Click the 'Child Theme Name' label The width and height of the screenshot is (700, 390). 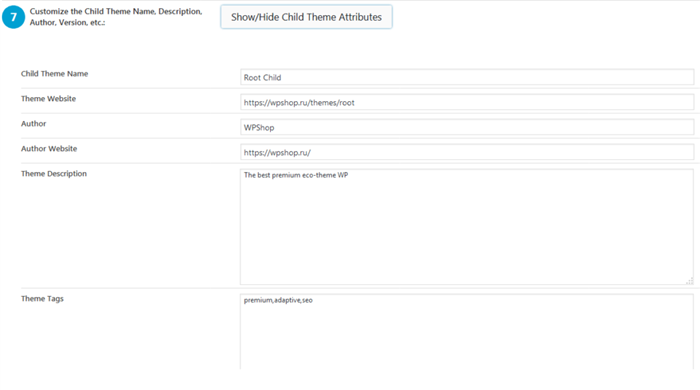click(54, 74)
